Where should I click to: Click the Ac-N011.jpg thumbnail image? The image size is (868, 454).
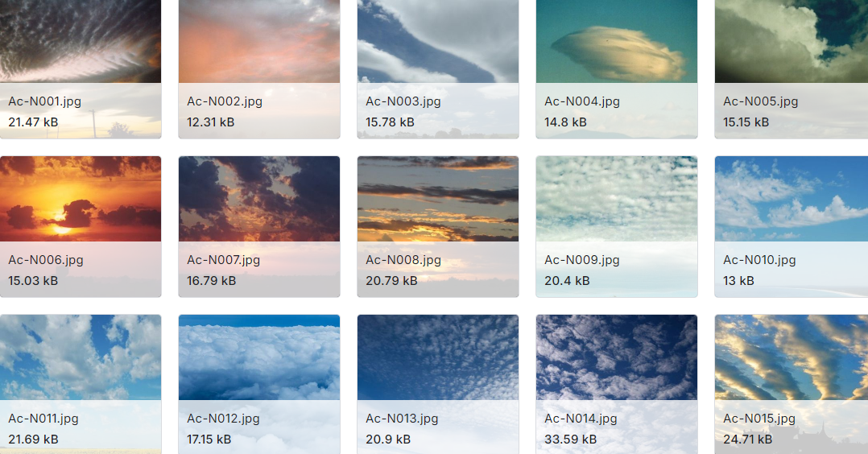(x=81, y=357)
